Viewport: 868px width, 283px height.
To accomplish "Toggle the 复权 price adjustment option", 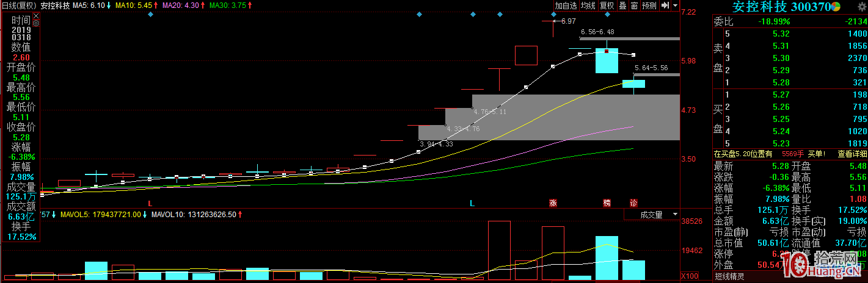I will point(607,5).
